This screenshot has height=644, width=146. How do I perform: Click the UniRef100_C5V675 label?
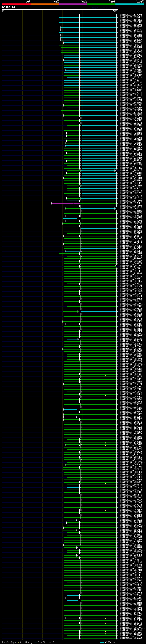131,256
